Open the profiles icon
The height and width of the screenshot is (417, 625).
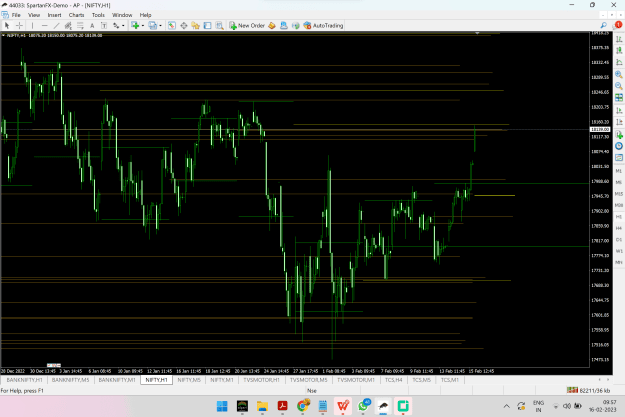153,26
